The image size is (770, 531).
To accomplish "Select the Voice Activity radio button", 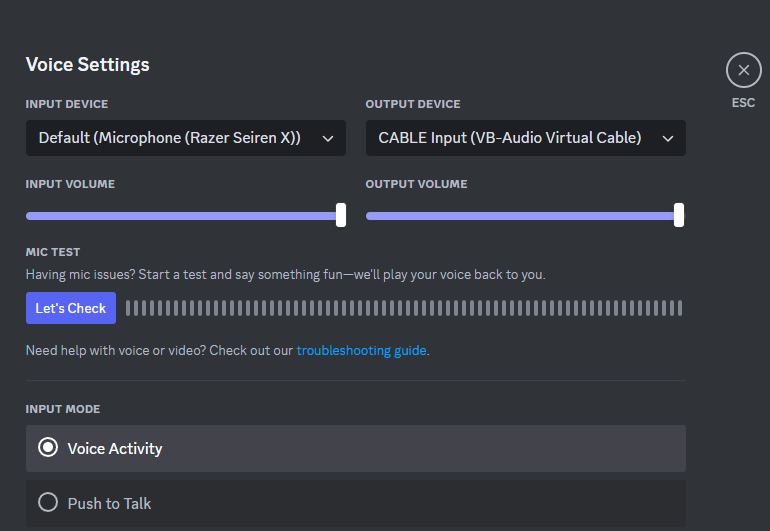I will (x=48, y=447).
